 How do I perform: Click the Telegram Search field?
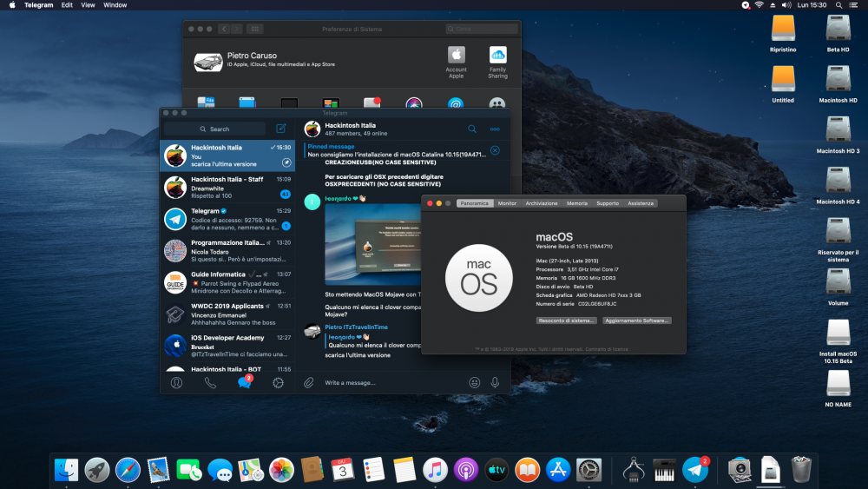pos(214,129)
